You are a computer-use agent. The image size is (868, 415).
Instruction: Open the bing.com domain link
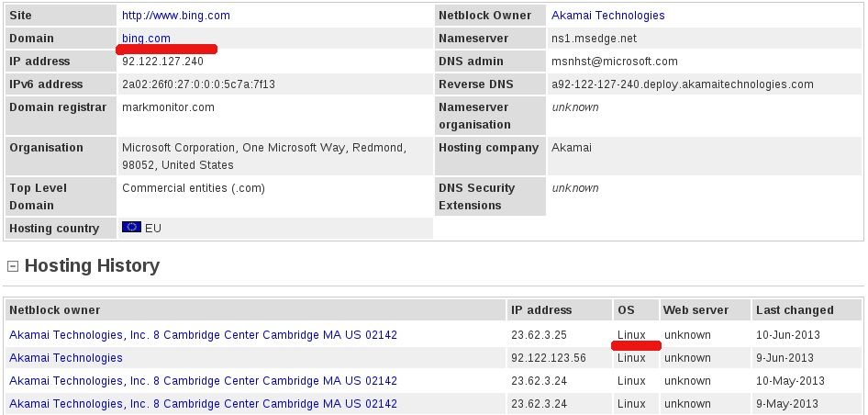tap(146, 39)
